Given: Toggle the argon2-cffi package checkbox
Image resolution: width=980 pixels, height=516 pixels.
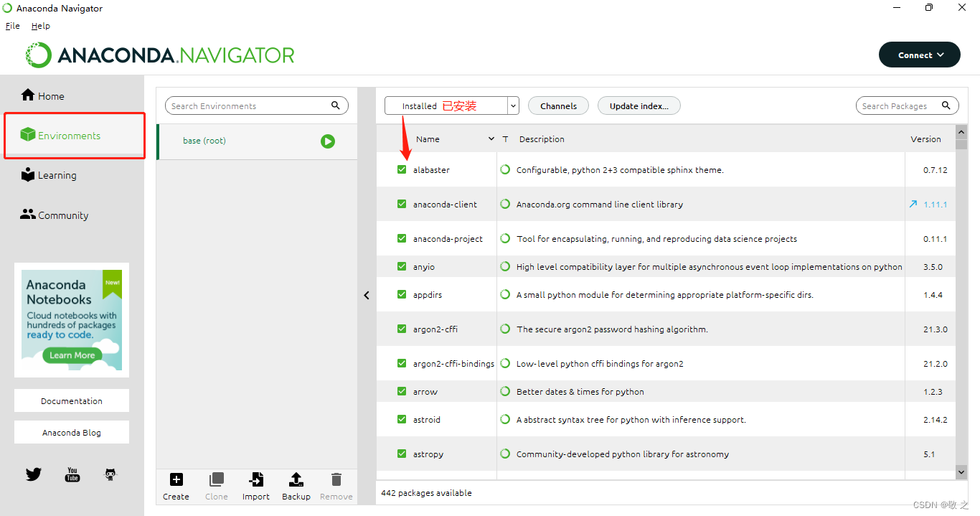Looking at the screenshot, I should tap(402, 329).
